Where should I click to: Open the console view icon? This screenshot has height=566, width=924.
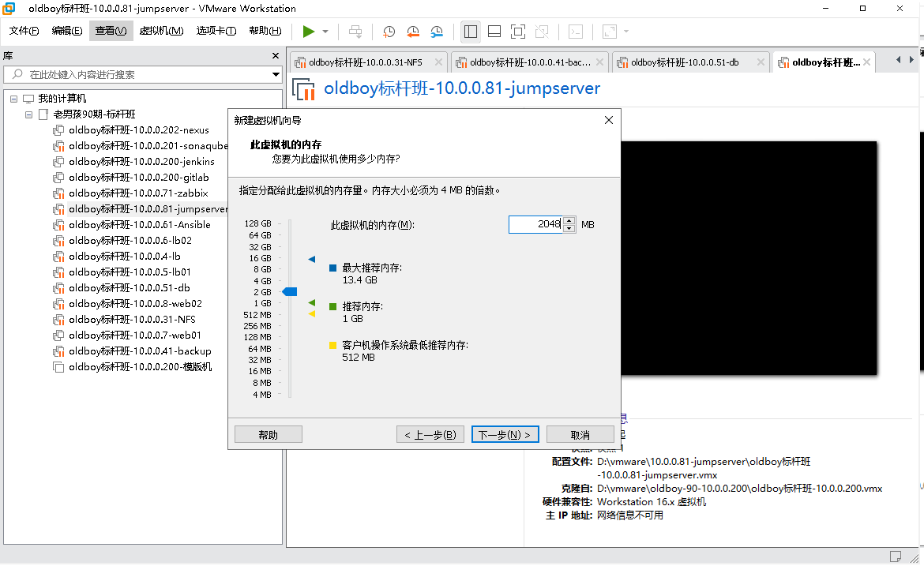575,32
